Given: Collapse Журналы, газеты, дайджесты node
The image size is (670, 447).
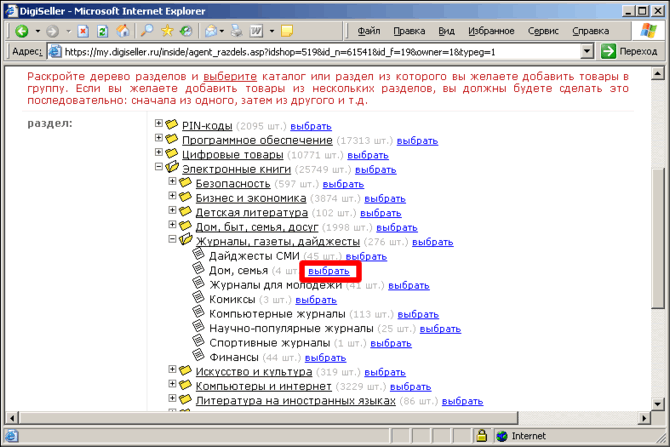Looking at the screenshot, I should (x=172, y=239).
